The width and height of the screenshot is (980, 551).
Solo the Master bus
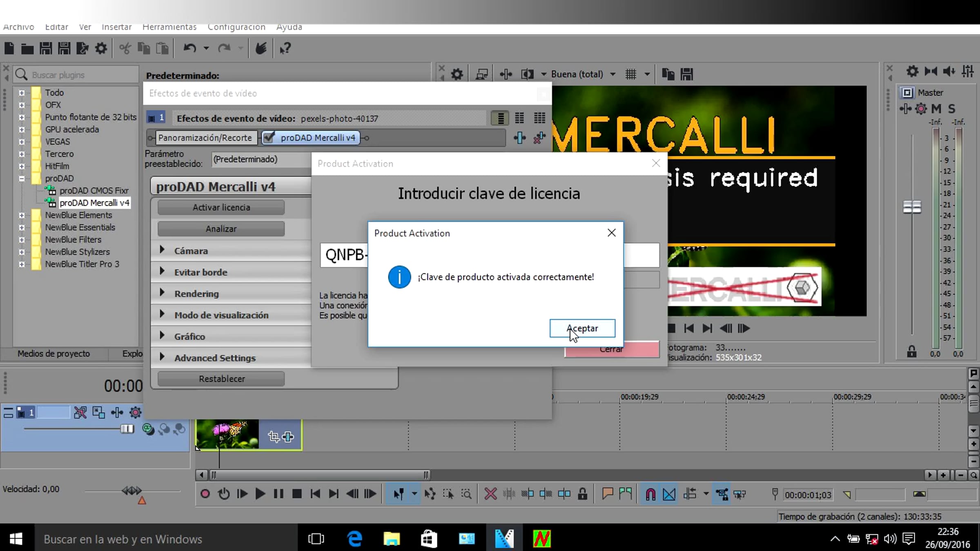click(951, 109)
